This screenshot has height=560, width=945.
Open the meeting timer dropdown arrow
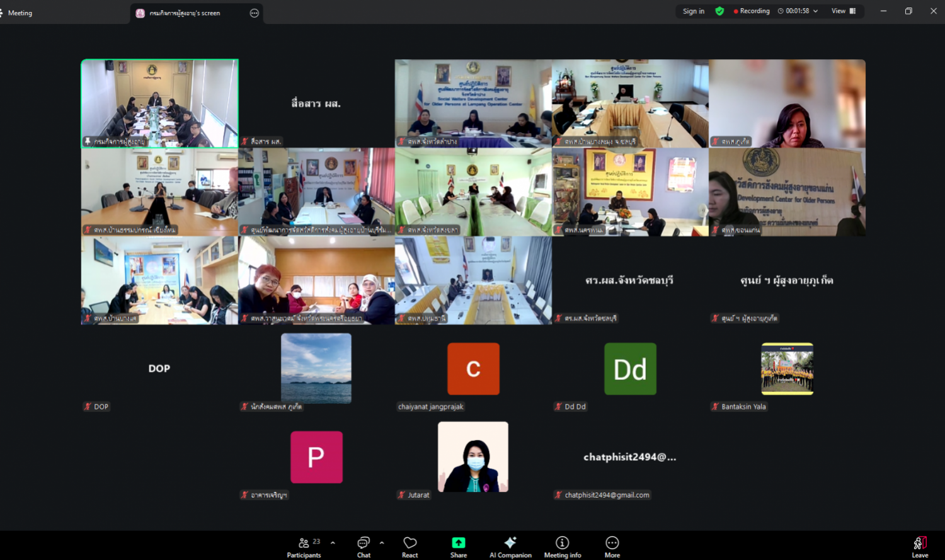click(816, 11)
